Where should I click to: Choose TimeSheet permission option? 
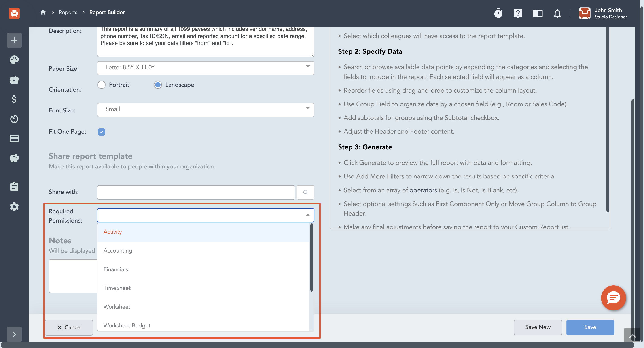[x=203, y=288]
